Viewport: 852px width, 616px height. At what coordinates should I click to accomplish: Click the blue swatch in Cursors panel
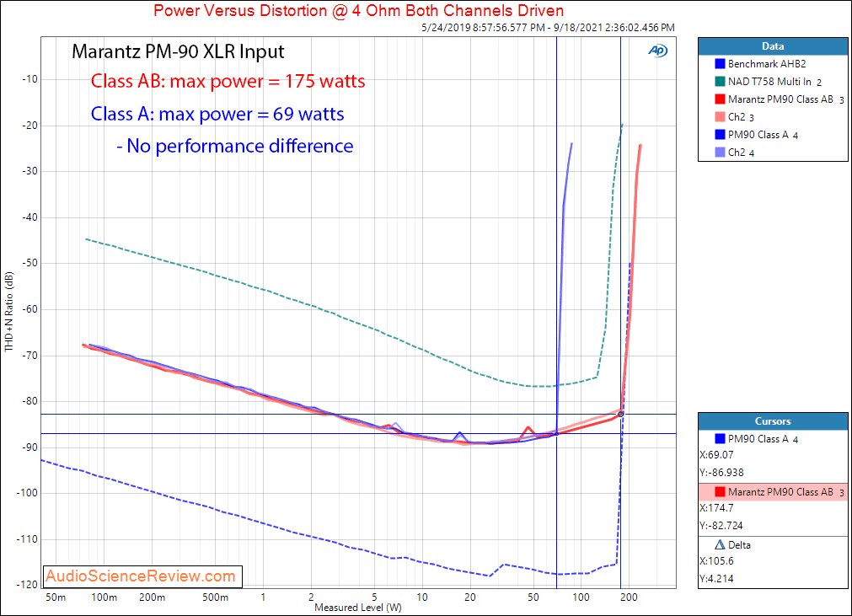coord(720,438)
